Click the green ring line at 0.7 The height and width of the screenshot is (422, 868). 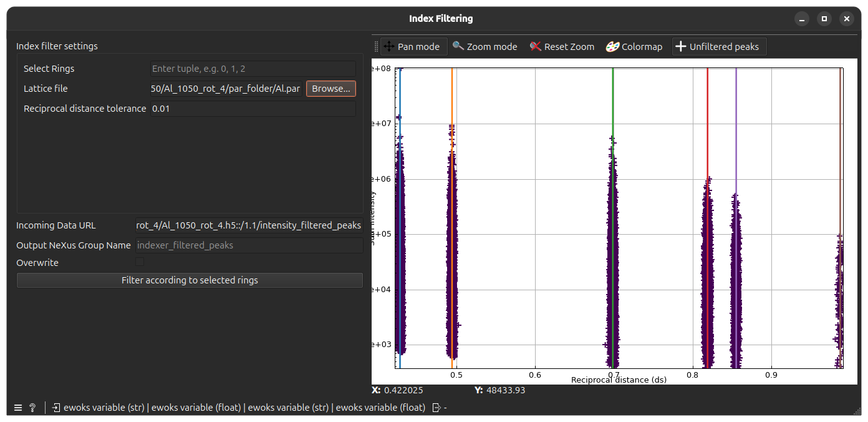point(613,218)
